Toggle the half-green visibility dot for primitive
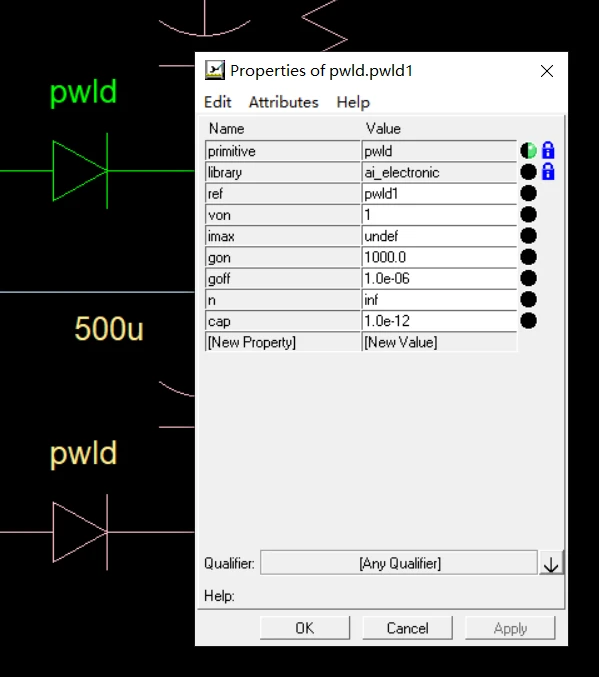599x677 pixels. pos(529,151)
